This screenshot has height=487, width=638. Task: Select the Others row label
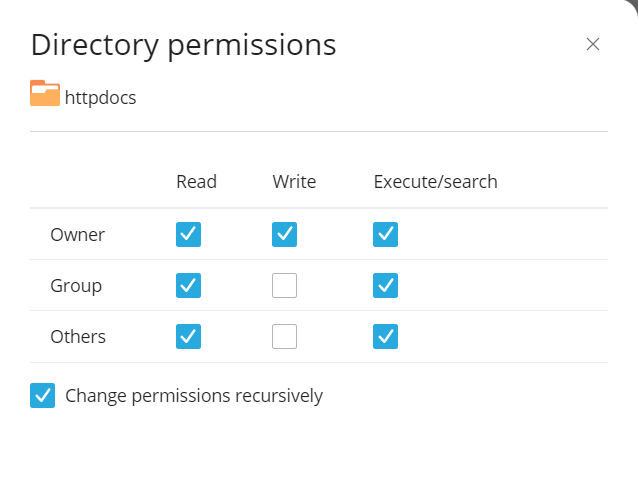(78, 336)
